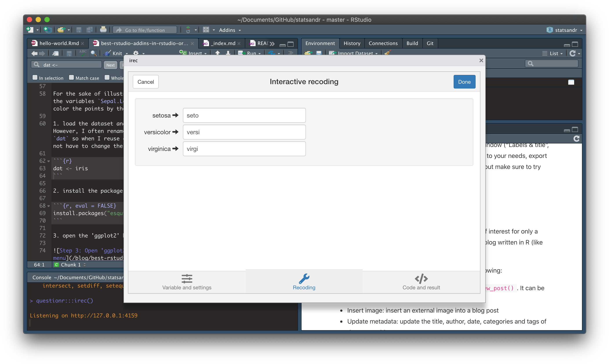The image size is (609, 364).
Task: Click the setosa recode field containing seto
Action: (x=244, y=115)
